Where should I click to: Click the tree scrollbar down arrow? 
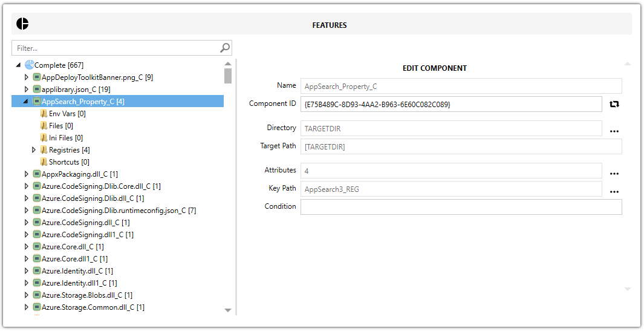(228, 310)
